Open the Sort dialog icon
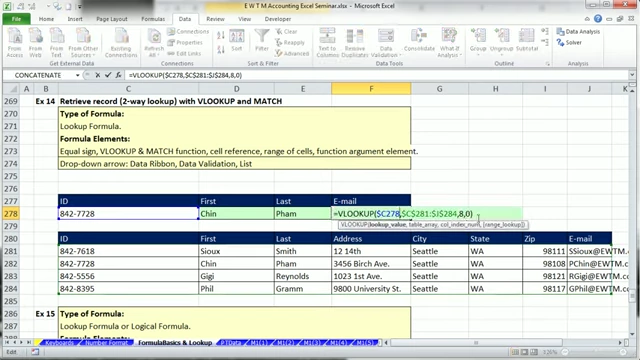640x360 pixels. pyautogui.click(x=237, y=40)
